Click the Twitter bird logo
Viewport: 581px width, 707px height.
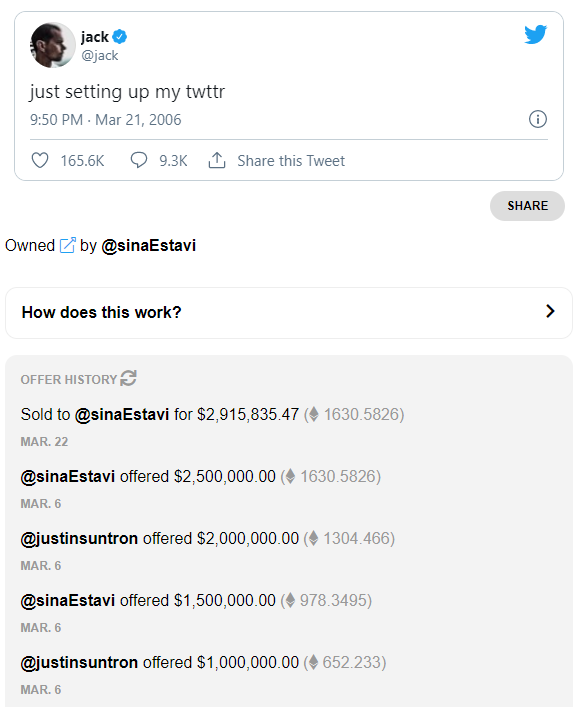535,35
